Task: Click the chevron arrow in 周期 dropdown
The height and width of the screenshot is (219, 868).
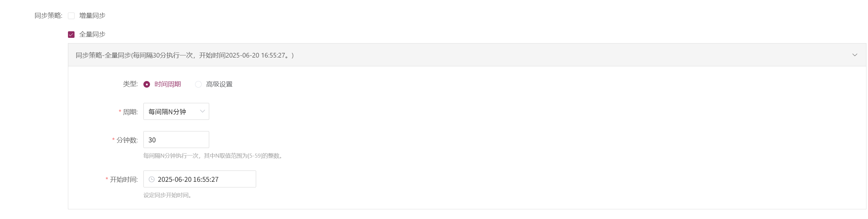Action: (202, 111)
